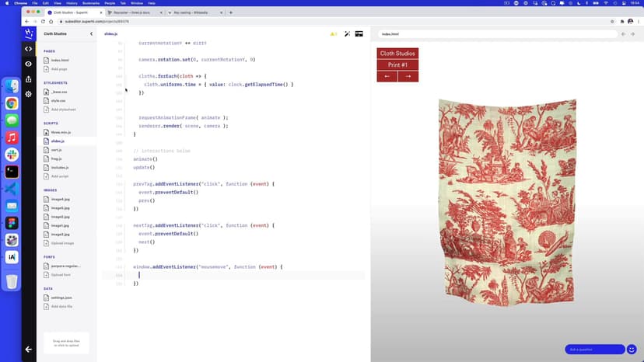This screenshot has width=644, height=362.
Task: Toggle the preview layout icon
Action: [359, 34]
